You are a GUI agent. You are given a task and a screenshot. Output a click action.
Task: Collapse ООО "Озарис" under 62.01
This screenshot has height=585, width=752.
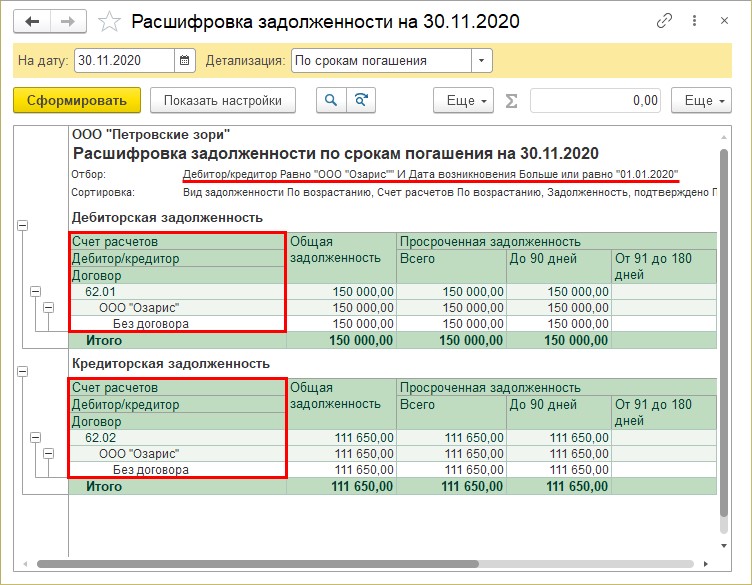coord(48,307)
